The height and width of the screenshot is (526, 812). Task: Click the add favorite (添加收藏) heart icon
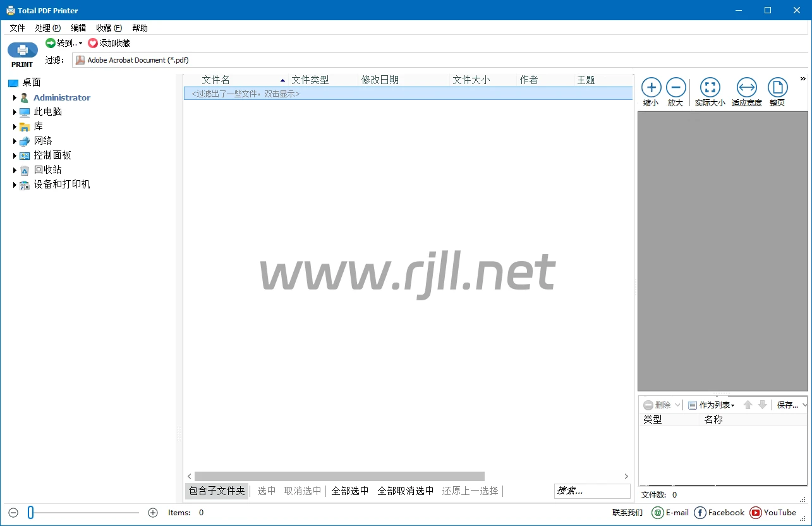(93, 43)
